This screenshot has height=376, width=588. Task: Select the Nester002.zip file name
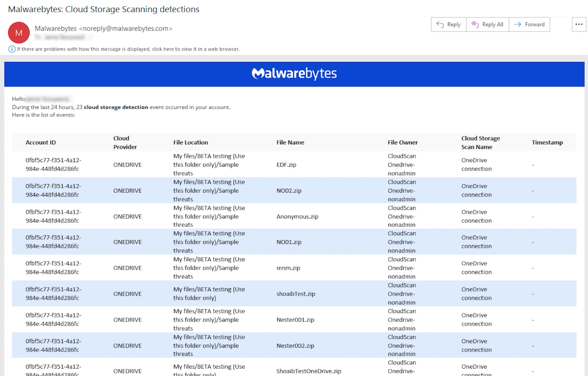coord(295,346)
